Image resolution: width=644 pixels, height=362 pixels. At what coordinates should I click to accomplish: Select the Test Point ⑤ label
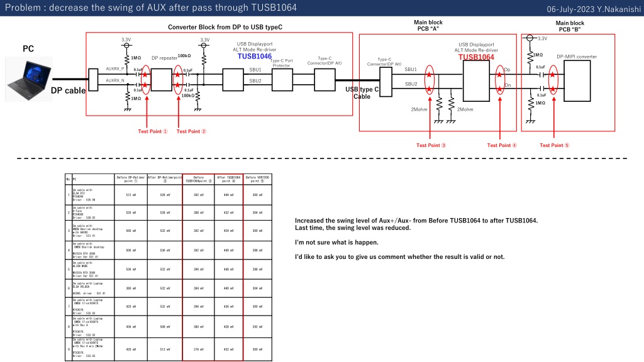click(x=555, y=145)
